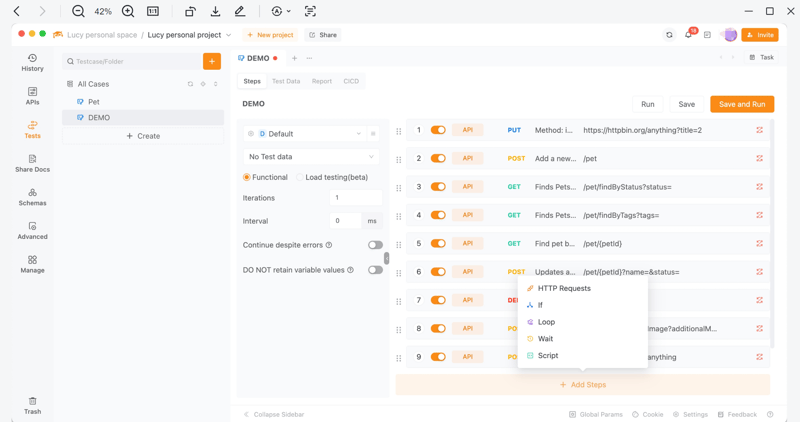800x422 pixels.
Task: Disable step 9 toggle switch
Action: tap(438, 357)
